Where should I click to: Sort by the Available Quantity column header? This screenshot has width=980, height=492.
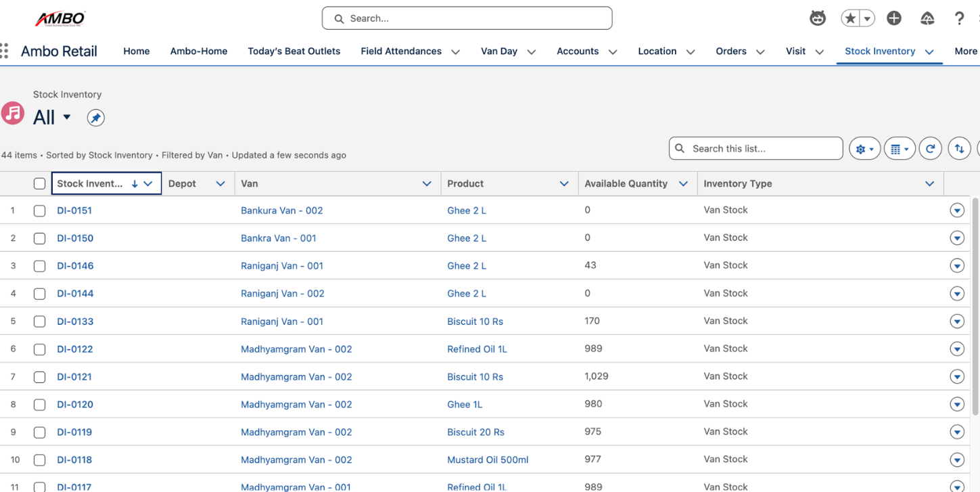[x=626, y=183]
